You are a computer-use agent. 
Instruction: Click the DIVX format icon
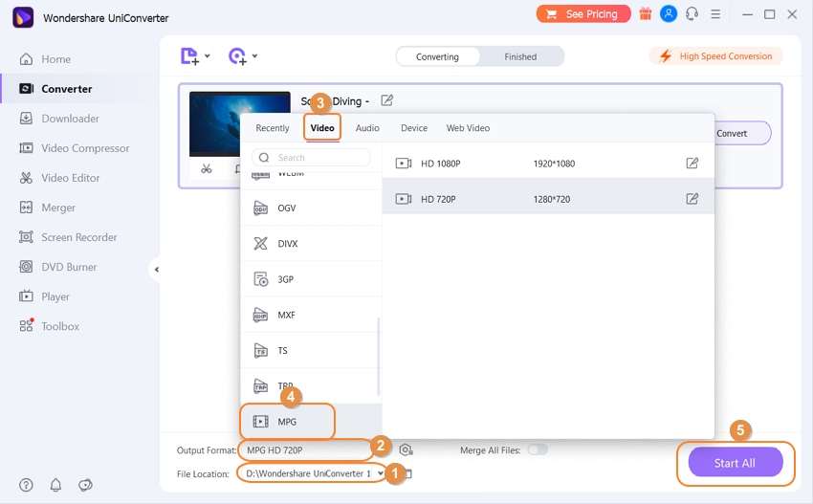(260, 243)
